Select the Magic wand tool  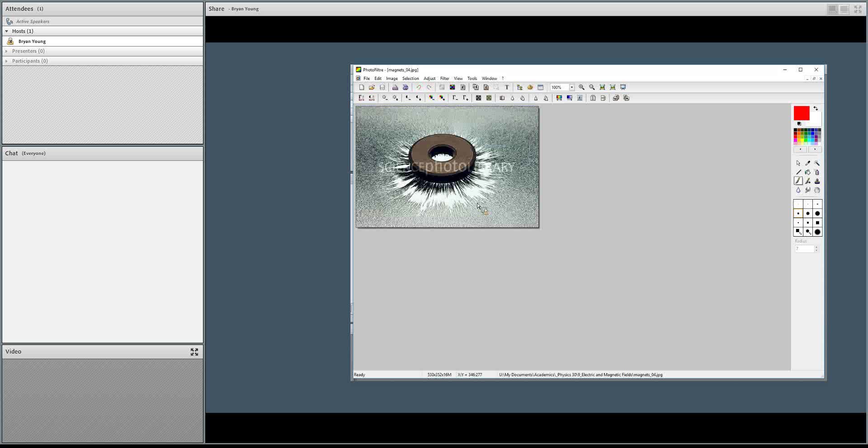click(817, 163)
